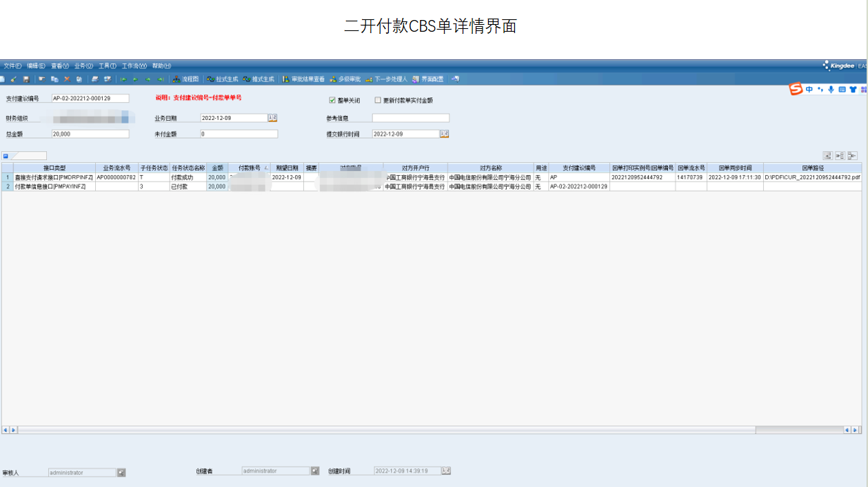Screen dimensions: 868x487
Task: Open 帮助 menu
Action: click(x=161, y=66)
